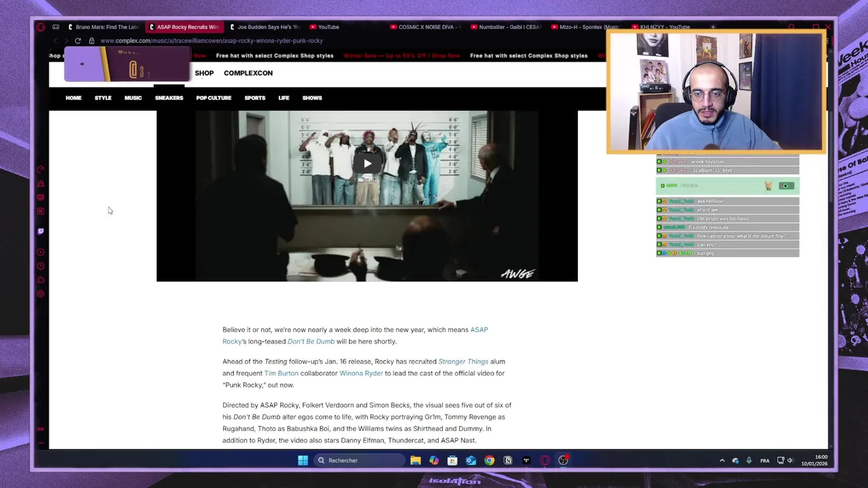
Task: Click the Rechercher taskbar search box
Action: (x=358, y=461)
